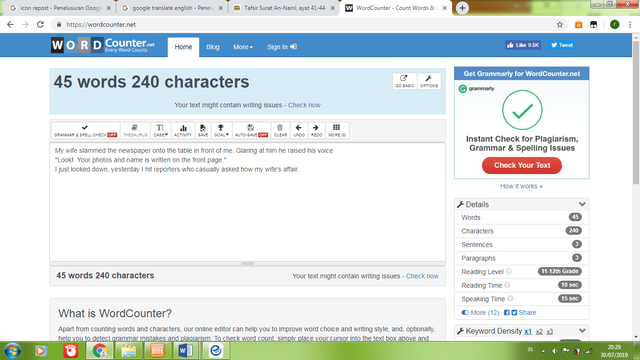This screenshot has width=640, height=360.
Task: Share on Twitter icon in Details
Action: [514, 313]
